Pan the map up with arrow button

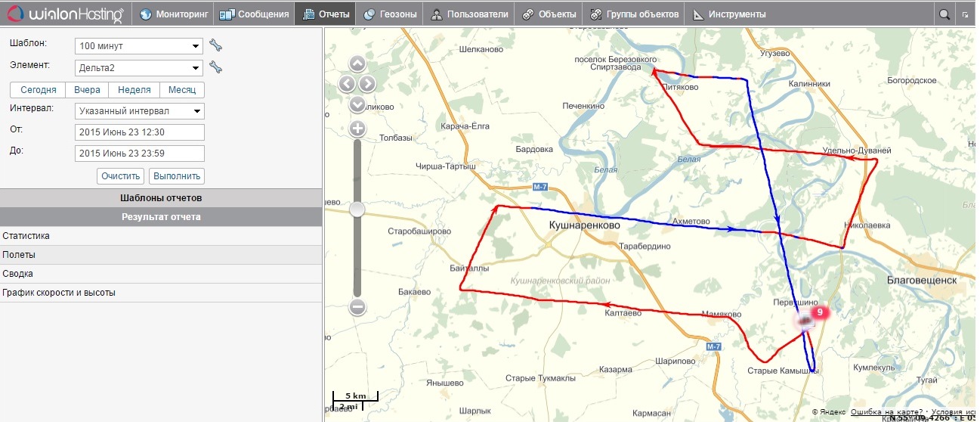[x=357, y=64]
